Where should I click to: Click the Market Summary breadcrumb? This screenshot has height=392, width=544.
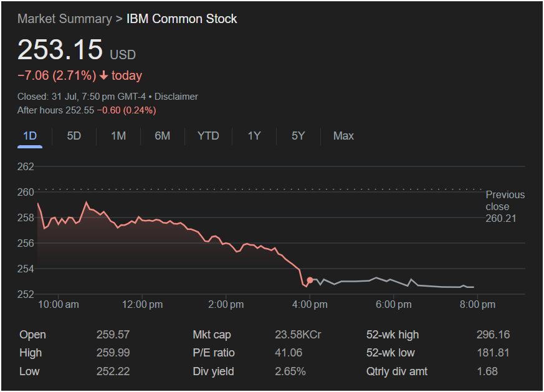tap(64, 19)
